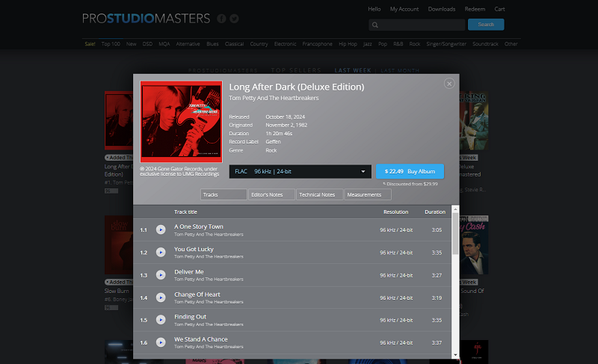598x364 pixels.
Task: Open ProStudioMasters Facebook page icon
Action: coord(221,19)
